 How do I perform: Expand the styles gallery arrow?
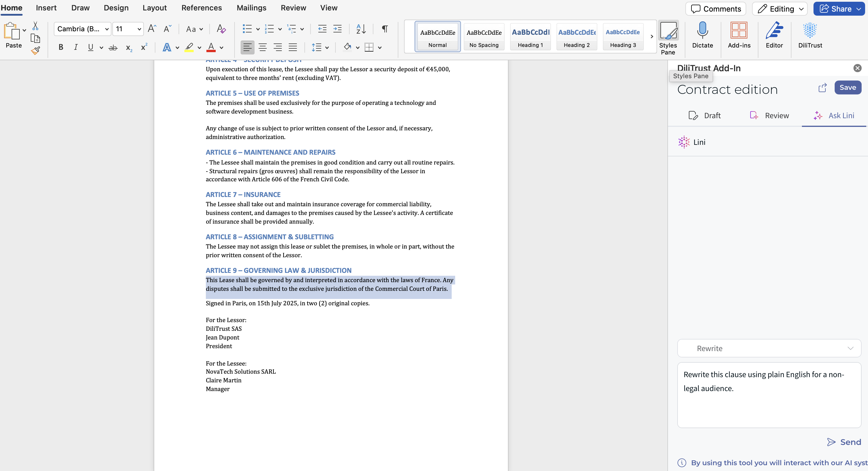tap(651, 36)
